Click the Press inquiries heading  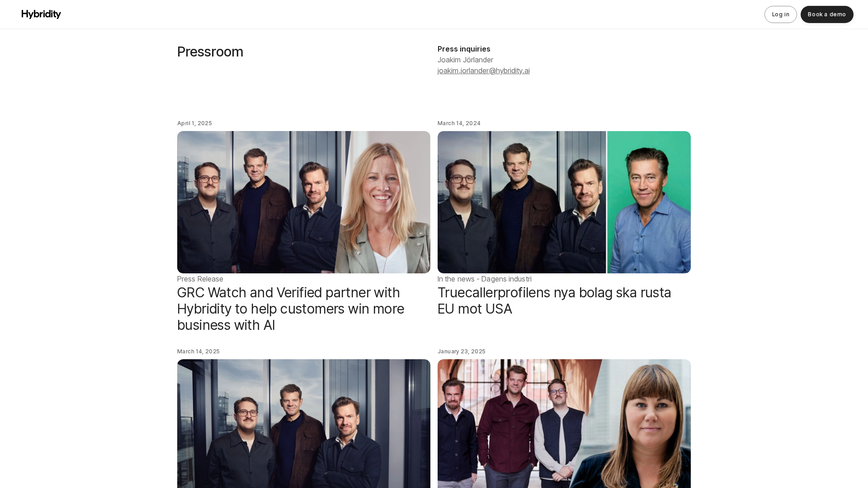pyautogui.click(x=464, y=49)
